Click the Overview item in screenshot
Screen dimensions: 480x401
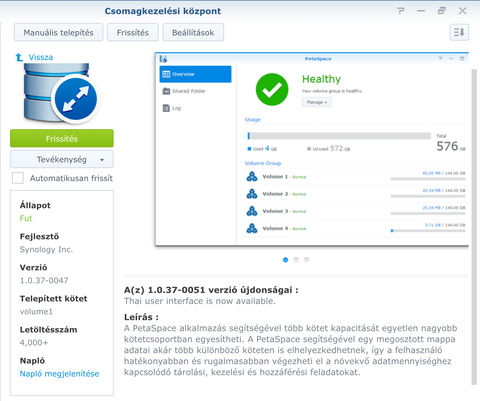pos(195,74)
